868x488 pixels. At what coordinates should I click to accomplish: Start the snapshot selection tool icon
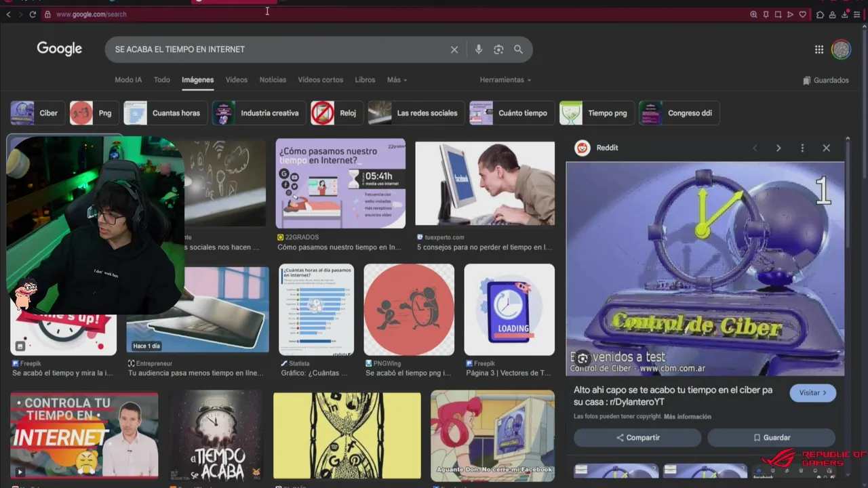[x=778, y=14]
